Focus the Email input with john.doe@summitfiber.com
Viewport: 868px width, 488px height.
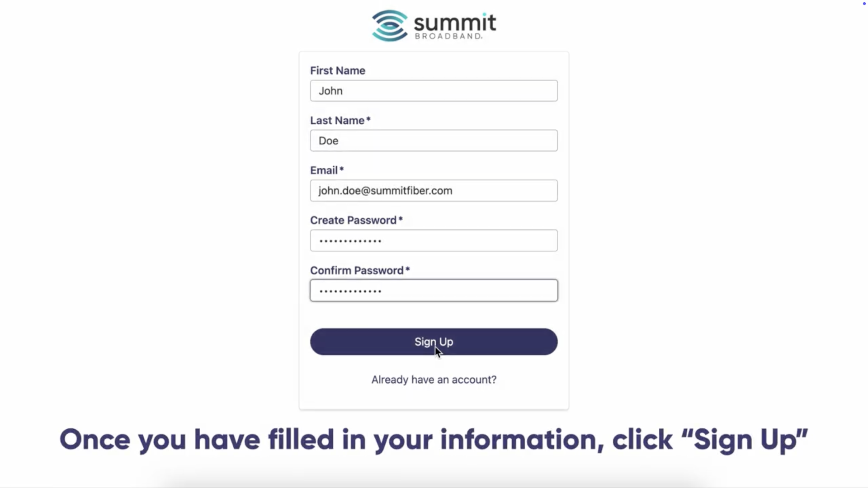tap(434, 191)
